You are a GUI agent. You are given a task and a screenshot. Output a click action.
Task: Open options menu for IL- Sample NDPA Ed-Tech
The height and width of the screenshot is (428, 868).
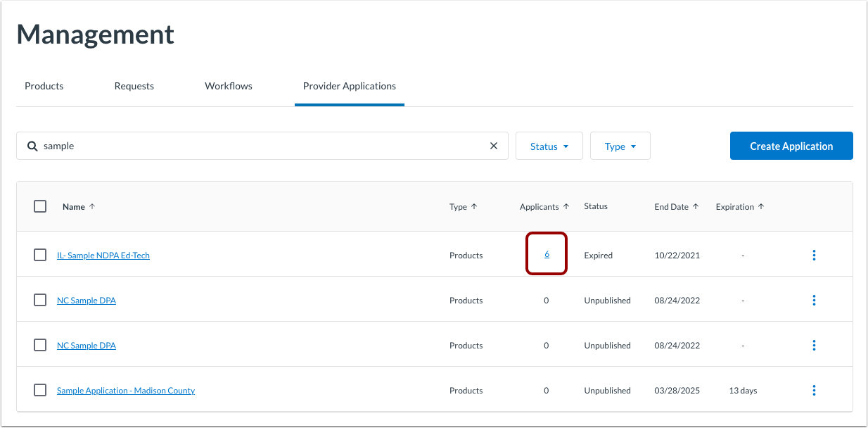(814, 256)
